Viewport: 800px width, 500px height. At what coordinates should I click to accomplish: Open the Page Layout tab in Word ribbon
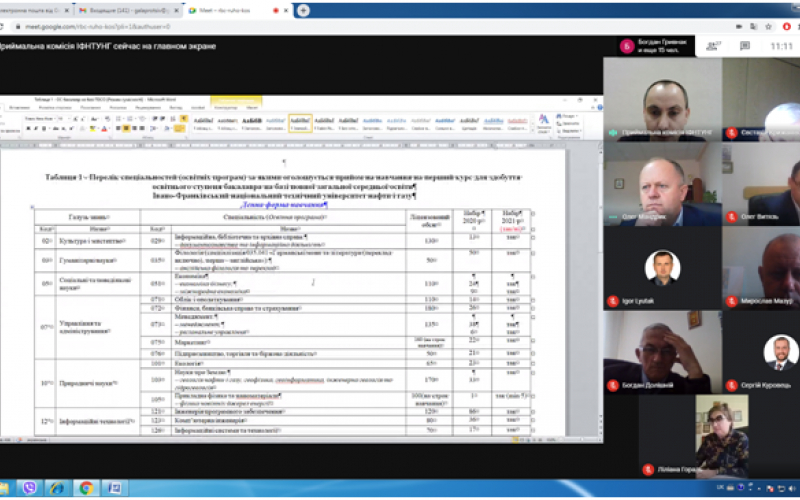[55, 108]
